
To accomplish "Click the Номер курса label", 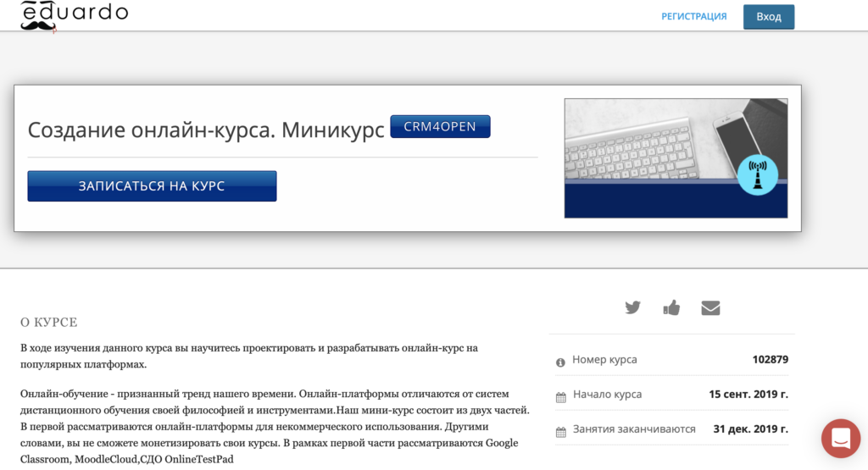I will [x=604, y=360].
